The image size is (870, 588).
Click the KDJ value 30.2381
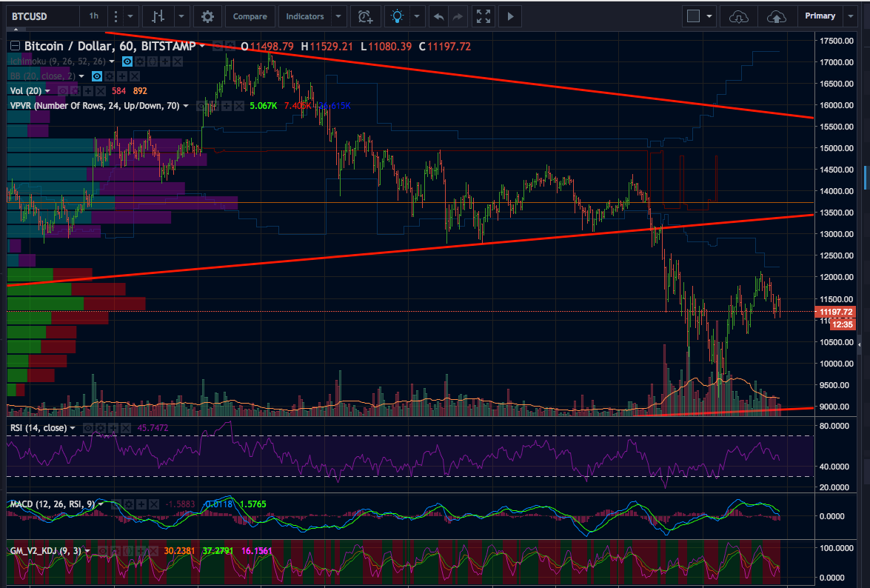(179, 551)
